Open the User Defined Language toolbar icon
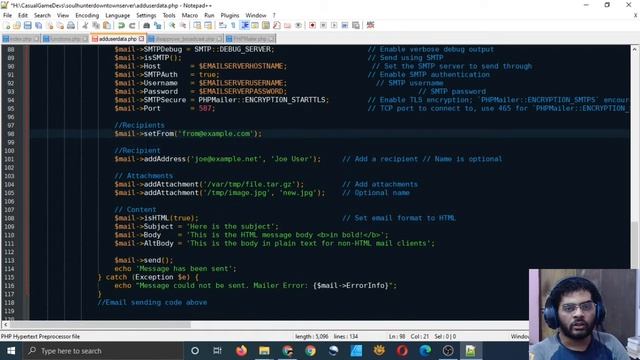Screen dimensions: 640x360 coord(255,25)
